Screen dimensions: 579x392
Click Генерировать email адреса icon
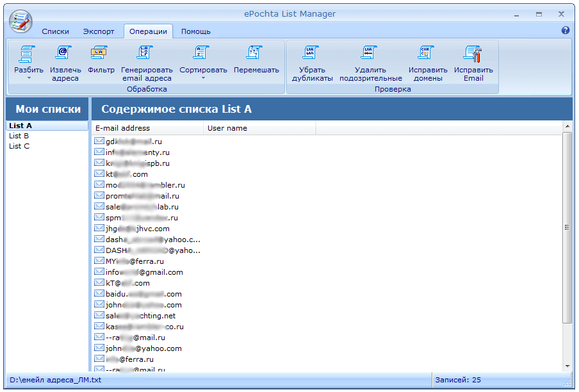[x=145, y=53]
